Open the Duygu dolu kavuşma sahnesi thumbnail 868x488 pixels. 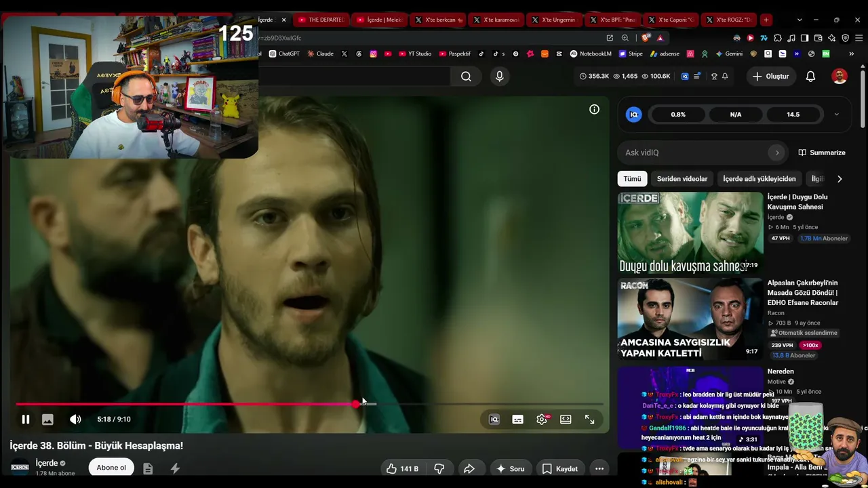[690, 232]
